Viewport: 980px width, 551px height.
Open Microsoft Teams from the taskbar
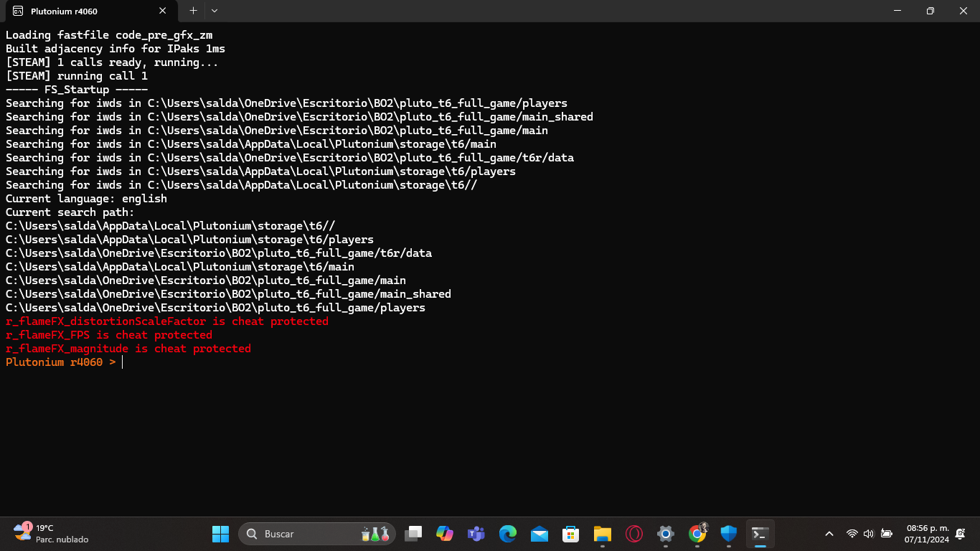[476, 534]
